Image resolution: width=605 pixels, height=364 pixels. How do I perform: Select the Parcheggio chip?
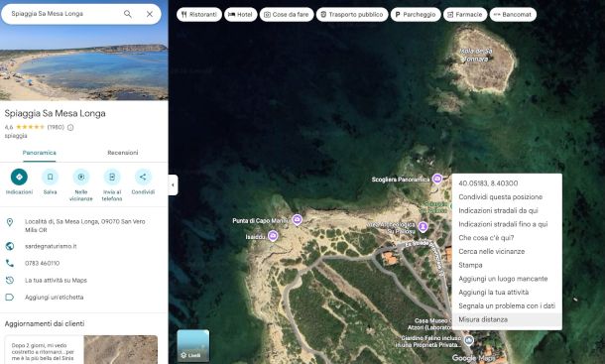(x=416, y=15)
